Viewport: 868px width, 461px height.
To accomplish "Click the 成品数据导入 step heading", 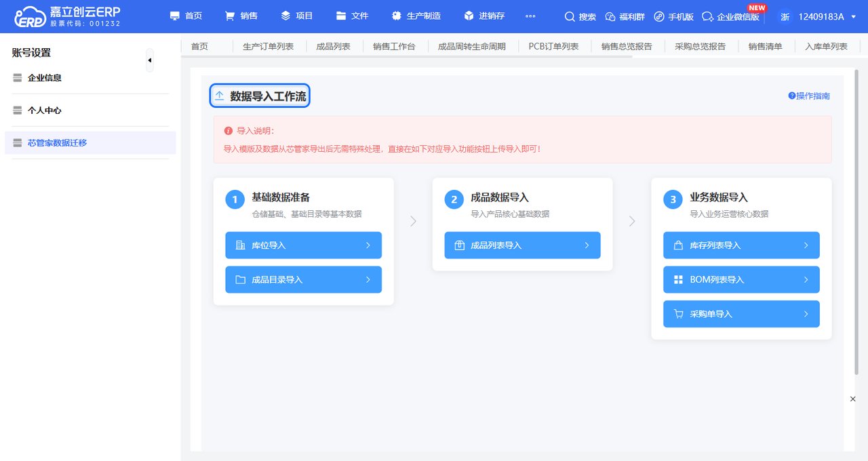I will tap(500, 197).
